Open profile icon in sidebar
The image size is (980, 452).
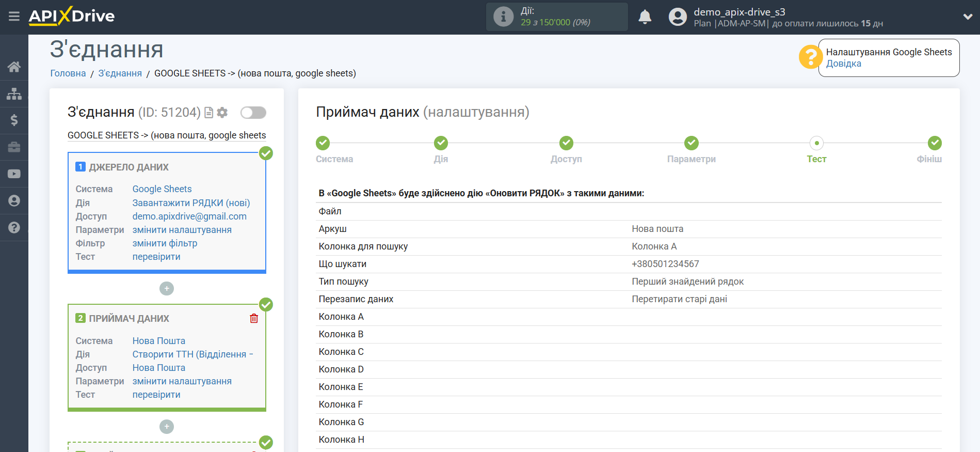pos(14,201)
